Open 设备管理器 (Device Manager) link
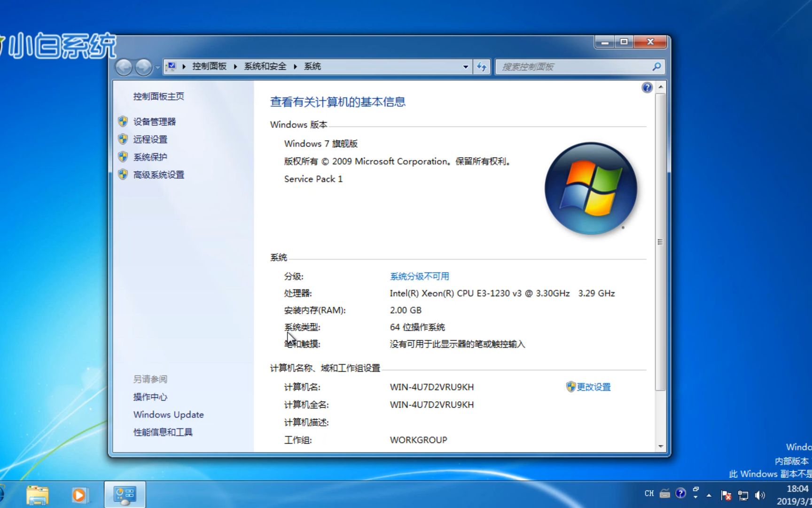The image size is (812, 508). pos(155,122)
